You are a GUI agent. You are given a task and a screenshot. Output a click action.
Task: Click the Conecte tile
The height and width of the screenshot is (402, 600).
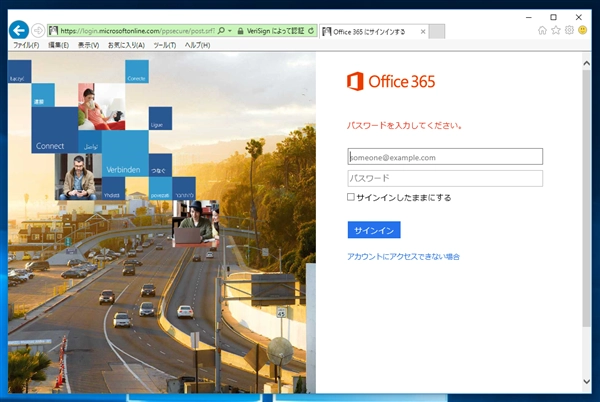[x=137, y=72]
